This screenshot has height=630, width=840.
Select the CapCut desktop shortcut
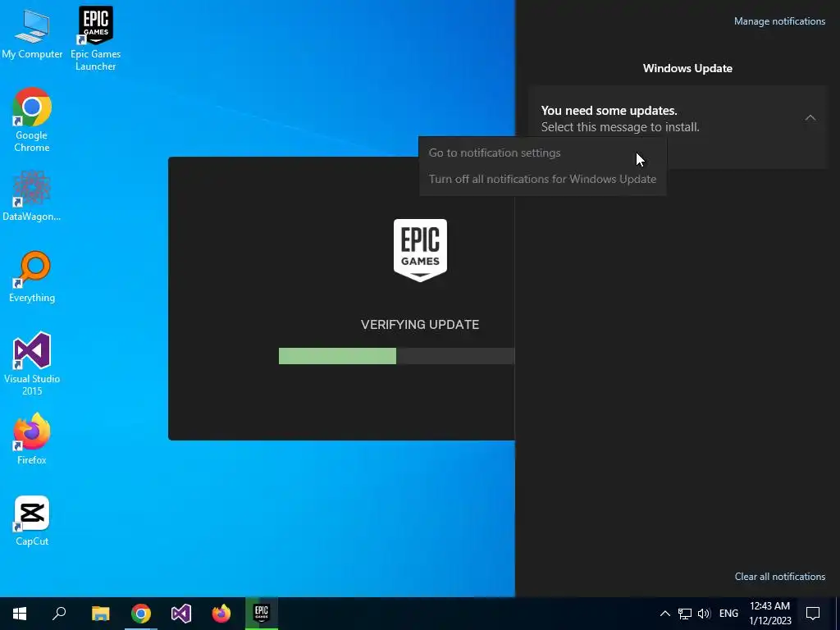[32, 520]
